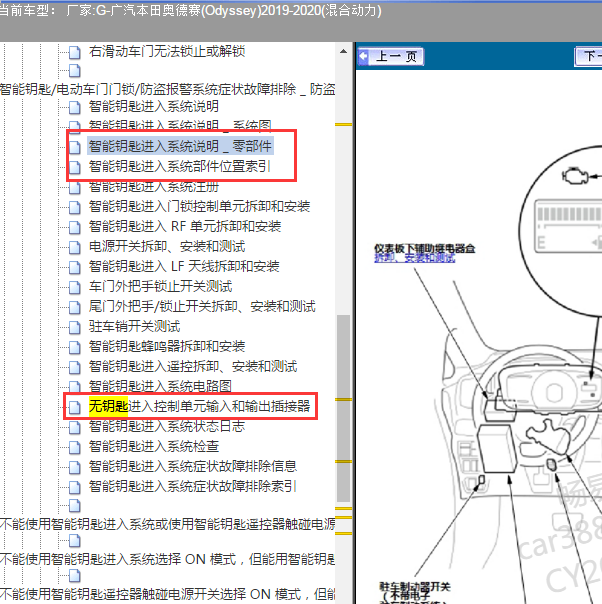Click document icon beside 智能钥匙进入系统说明 _ 零部件
The width and height of the screenshot is (602, 604).
coord(75,147)
